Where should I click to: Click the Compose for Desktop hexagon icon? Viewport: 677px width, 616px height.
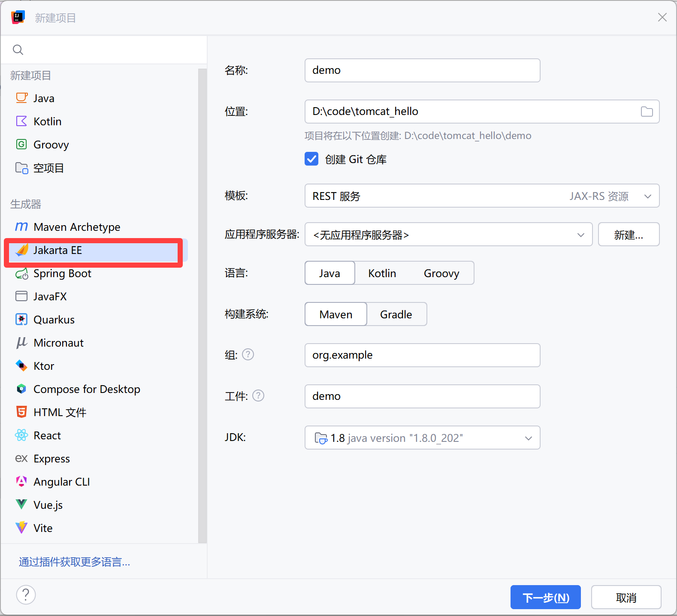21,389
